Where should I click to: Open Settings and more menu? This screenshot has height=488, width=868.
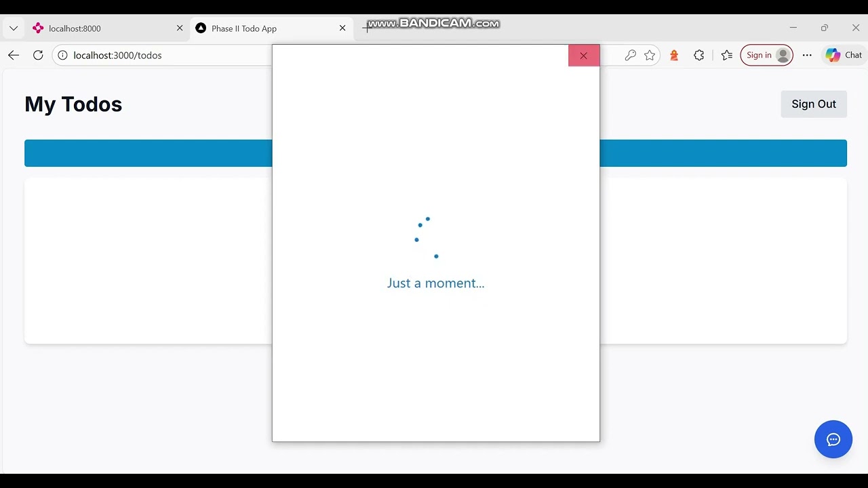807,56
